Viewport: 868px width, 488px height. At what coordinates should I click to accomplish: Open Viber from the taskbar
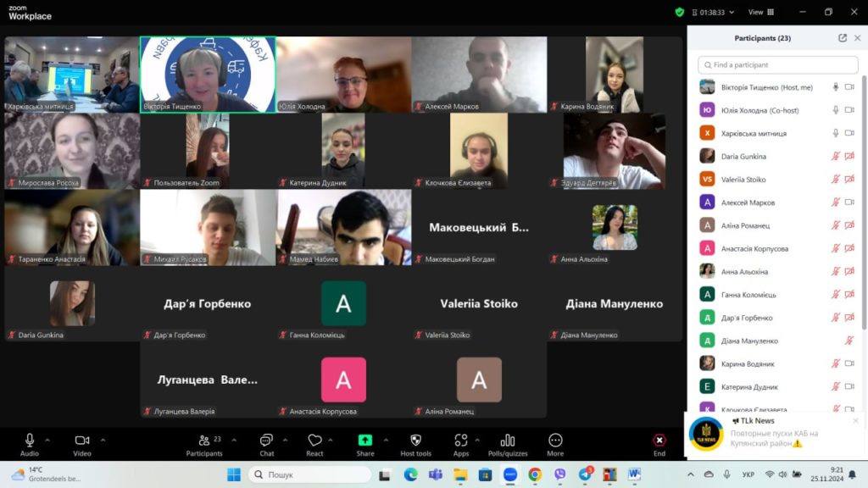point(560,474)
